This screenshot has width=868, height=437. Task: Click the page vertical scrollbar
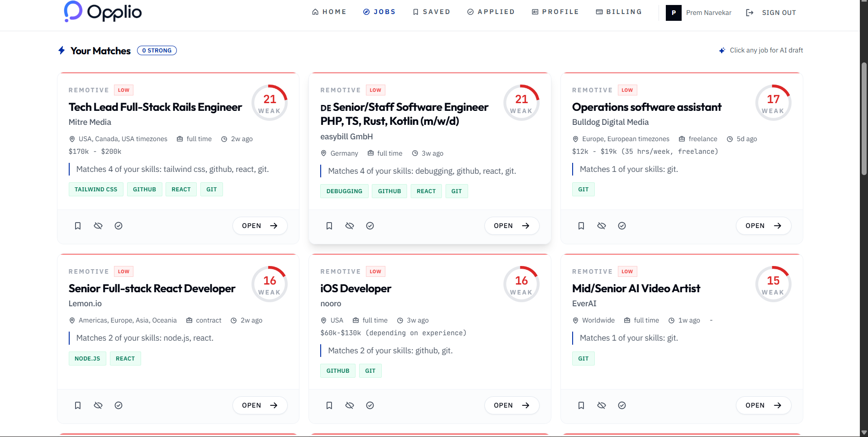click(x=864, y=119)
